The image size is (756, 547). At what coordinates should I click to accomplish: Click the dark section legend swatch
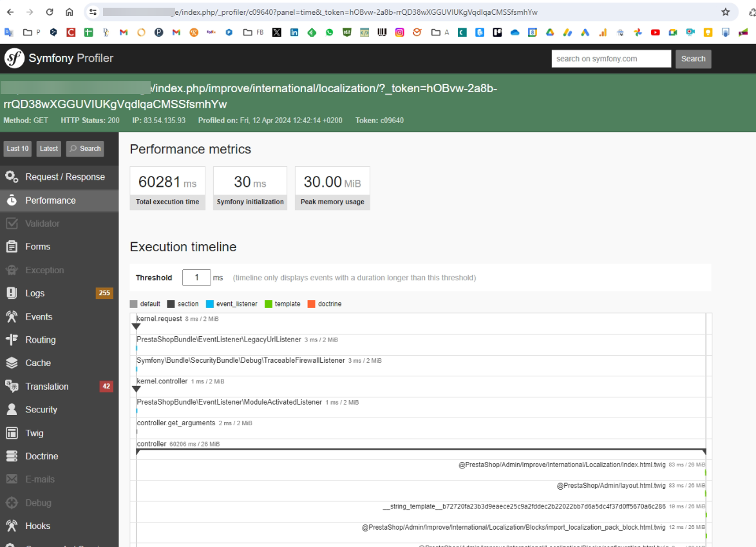[x=171, y=304]
